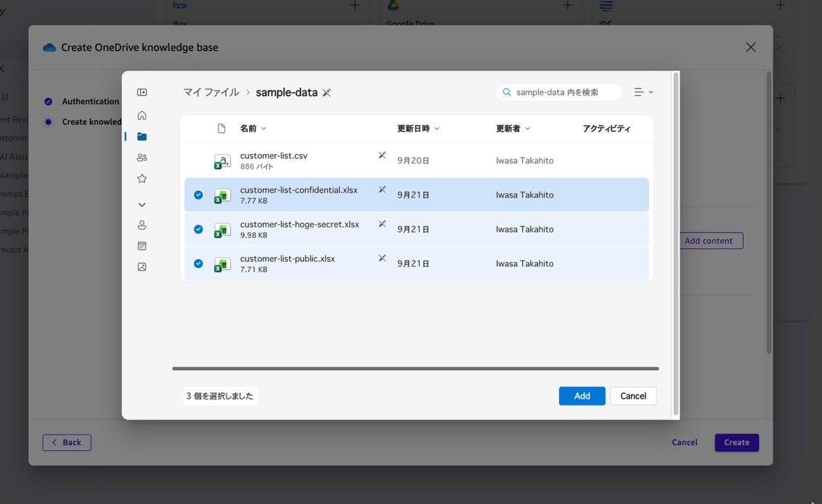Sort by 名前 column header
This screenshot has height=504, width=822.
(x=253, y=129)
